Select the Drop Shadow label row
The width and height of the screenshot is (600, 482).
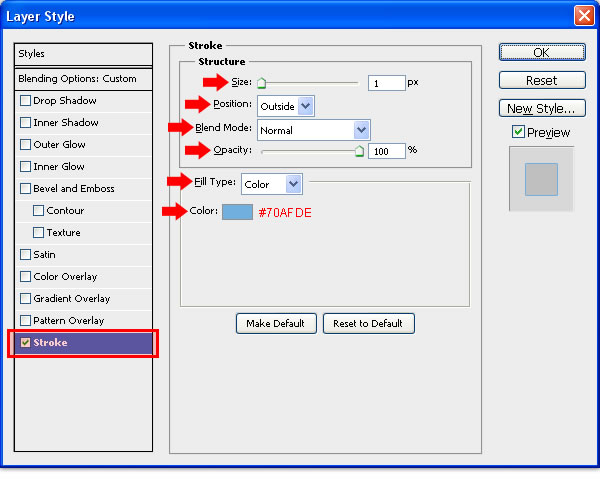click(x=65, y=101)
